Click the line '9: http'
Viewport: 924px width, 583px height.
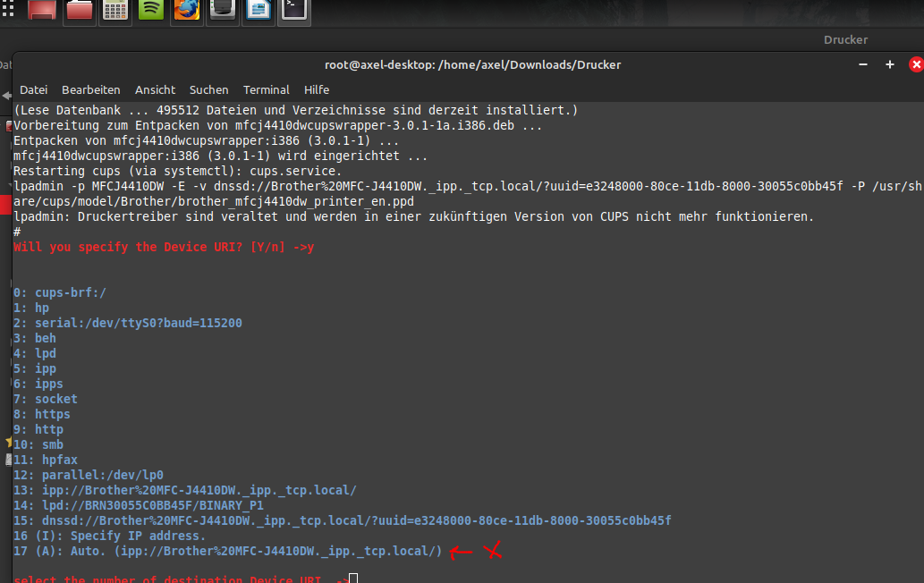pyautogui.click(x=38, y=430)
